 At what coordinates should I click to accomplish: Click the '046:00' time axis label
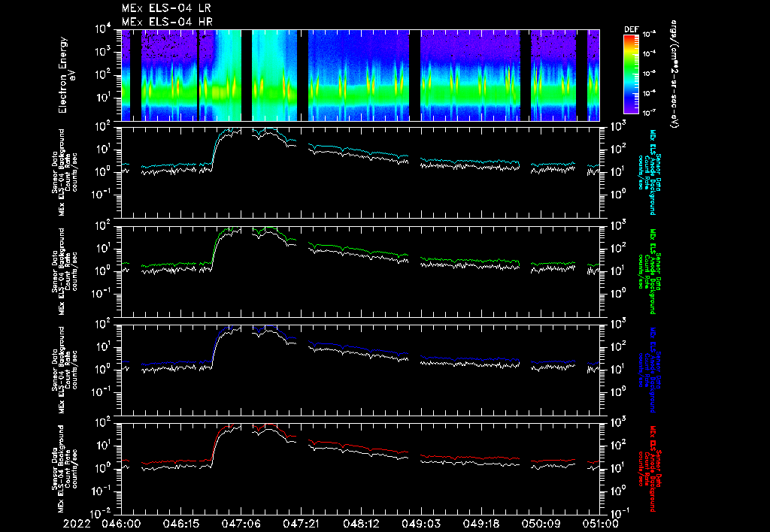121,524
